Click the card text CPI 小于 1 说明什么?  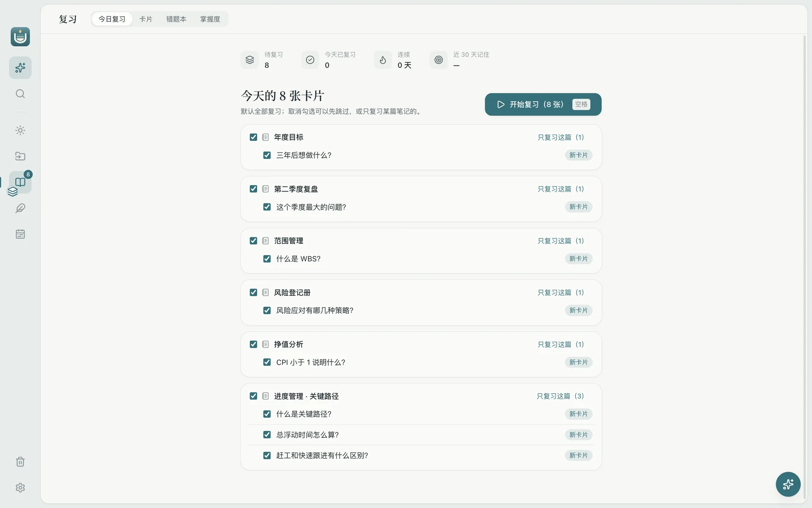tap(311, 363)
